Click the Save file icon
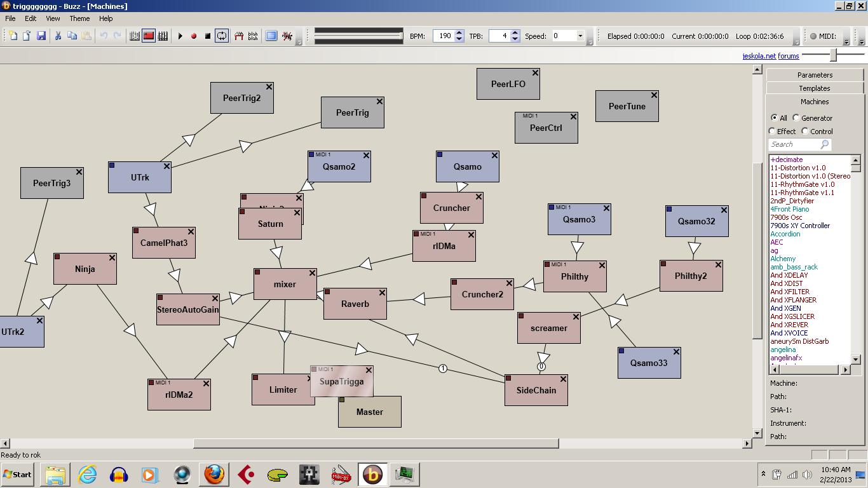The image size is (868, 488). [x=41, y=36]
